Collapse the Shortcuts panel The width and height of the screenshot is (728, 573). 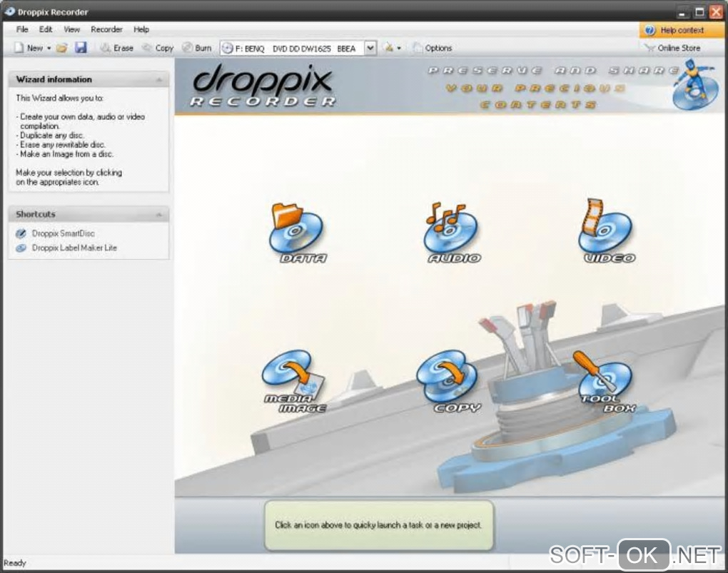pyautogui.click(x=158, y=215)
